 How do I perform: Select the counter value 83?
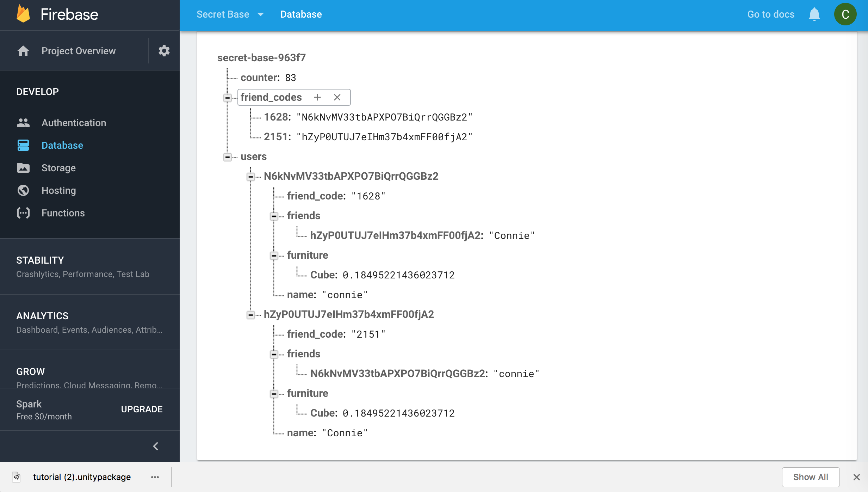coord(290,78)
